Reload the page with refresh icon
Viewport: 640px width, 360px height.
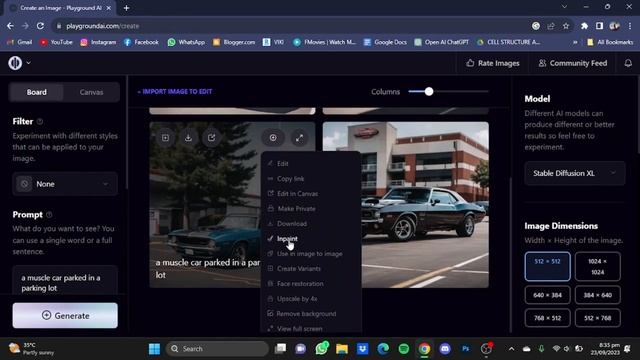[x=40, y=26]
